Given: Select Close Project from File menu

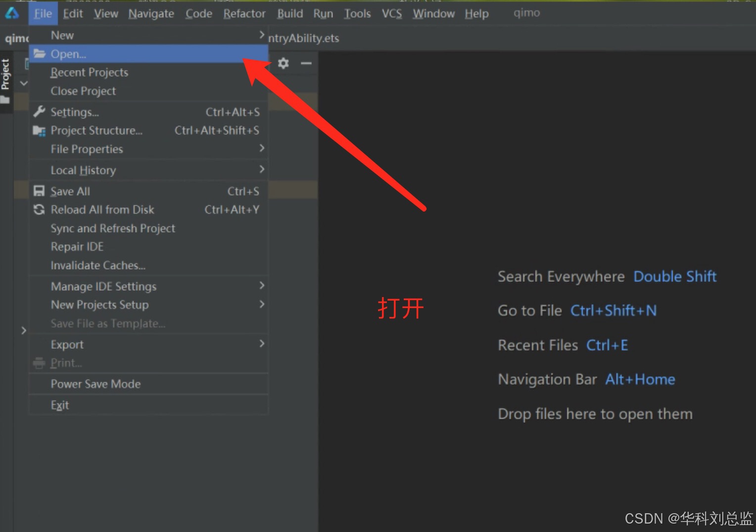Looking at the screenshot, I should [x=83, y=91].
